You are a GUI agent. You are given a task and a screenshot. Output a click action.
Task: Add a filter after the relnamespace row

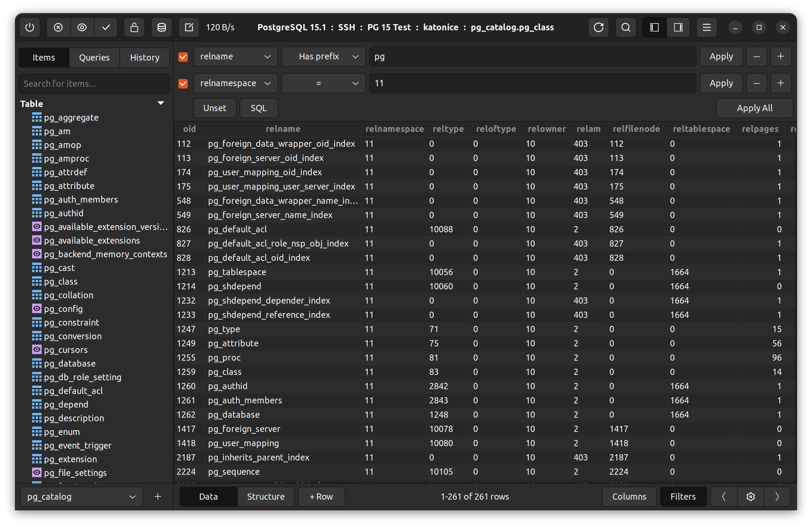coord(780,83)
